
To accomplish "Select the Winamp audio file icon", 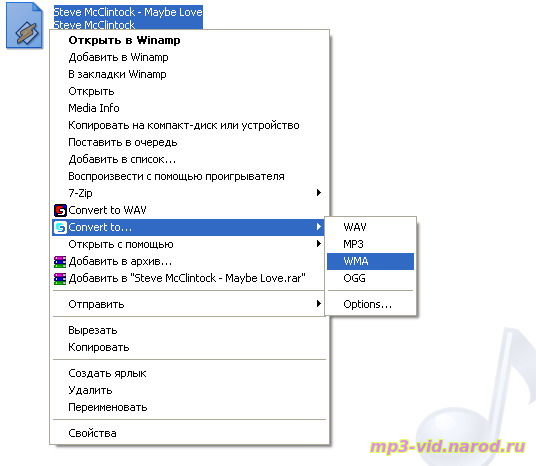I will click(x=24, y=25).
